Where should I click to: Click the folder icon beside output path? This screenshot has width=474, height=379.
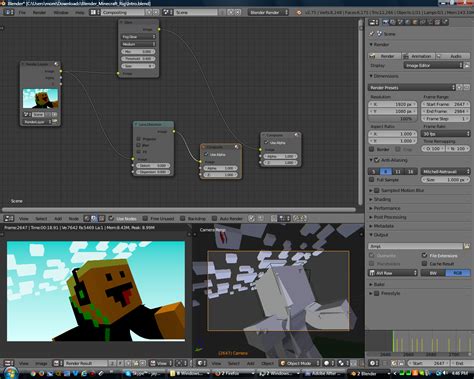click(x=467, y=246)
